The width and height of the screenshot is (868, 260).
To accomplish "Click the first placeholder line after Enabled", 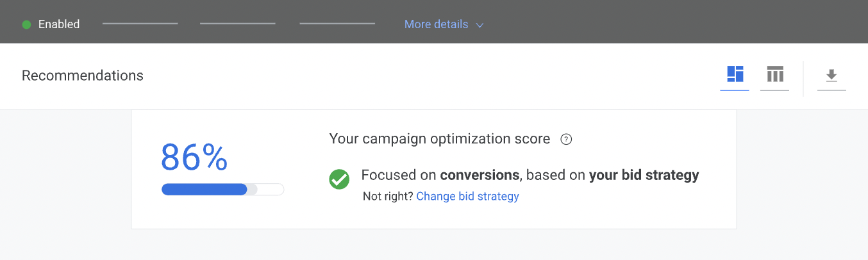I will (x=140, y=24).
